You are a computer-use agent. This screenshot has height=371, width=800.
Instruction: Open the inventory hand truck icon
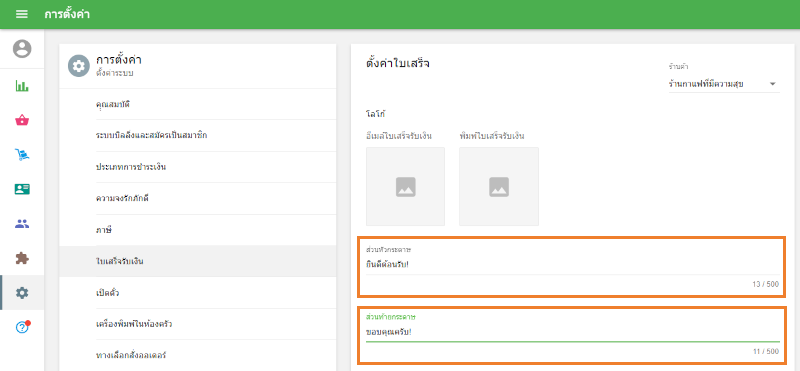tap(22, 155)
